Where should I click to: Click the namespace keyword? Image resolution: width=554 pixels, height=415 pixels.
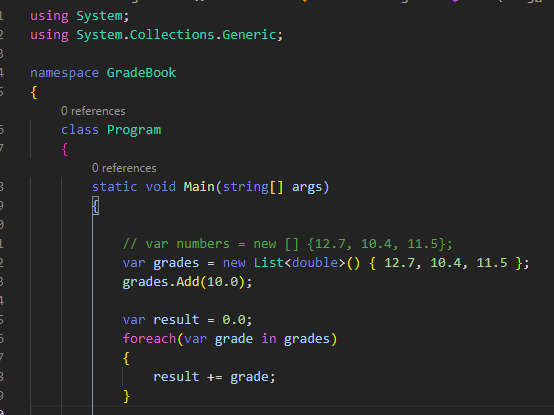[x=64, y=73]
